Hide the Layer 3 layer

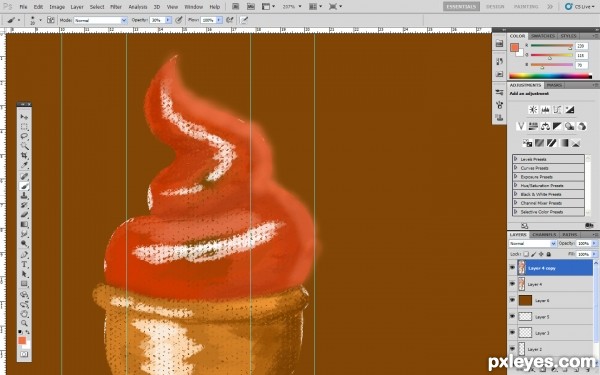coord(512,333)
